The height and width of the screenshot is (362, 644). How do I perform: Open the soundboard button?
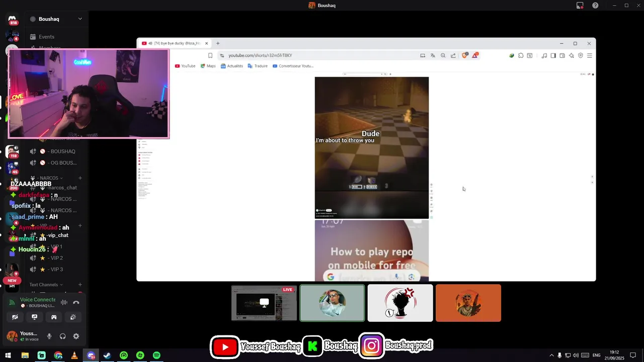click(x=73, y=317)
